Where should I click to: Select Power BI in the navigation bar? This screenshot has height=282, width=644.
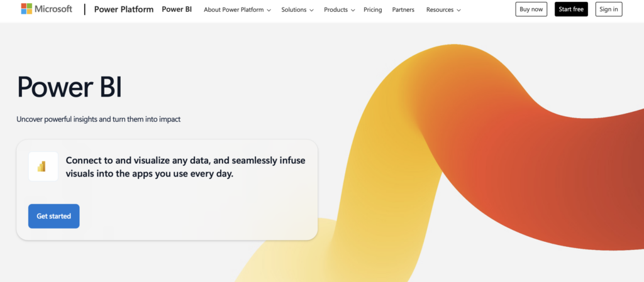tap(177, 9)
